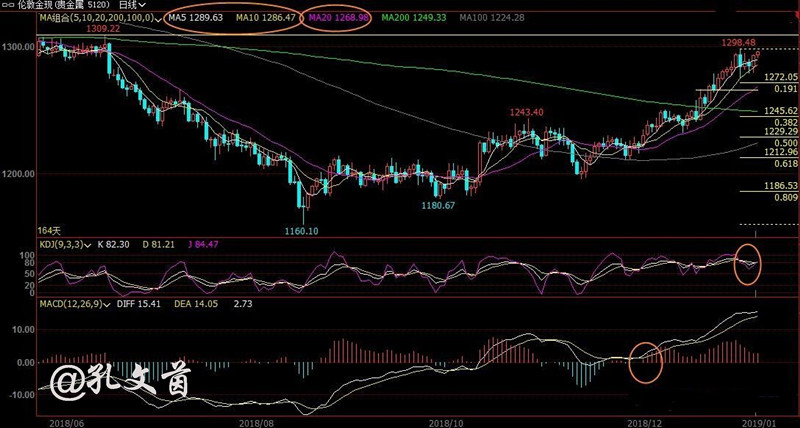
Task: Select the MA20 1268.98 value
Action: (x=339, y=17)
